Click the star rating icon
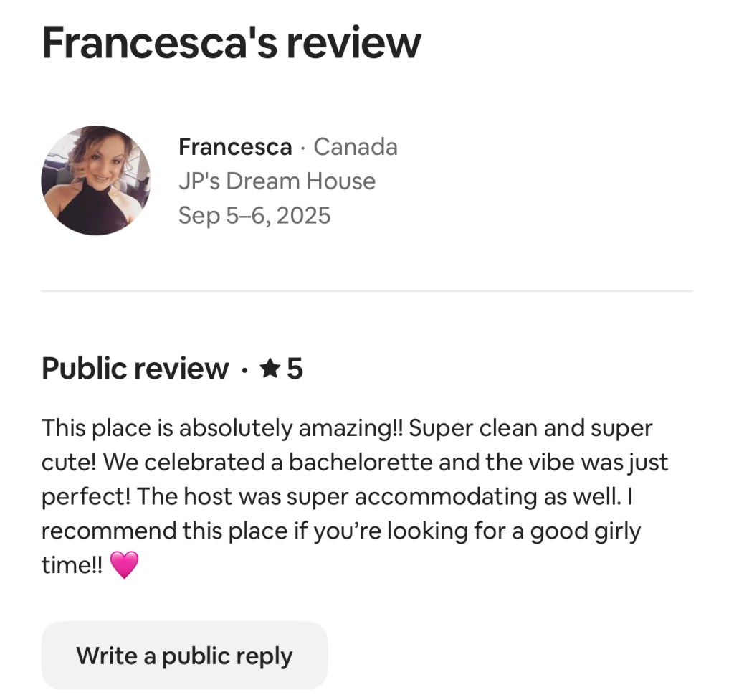Screen dimensions: 734x700 270,369
